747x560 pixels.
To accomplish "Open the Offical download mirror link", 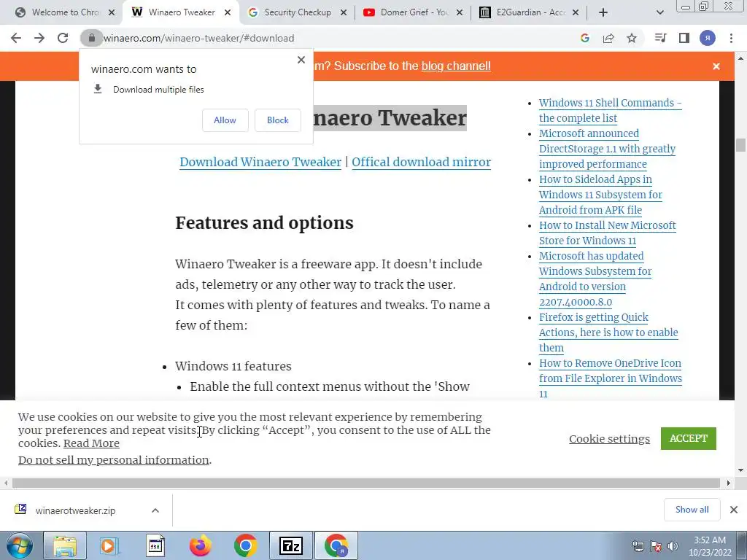I will pos(421,162).
